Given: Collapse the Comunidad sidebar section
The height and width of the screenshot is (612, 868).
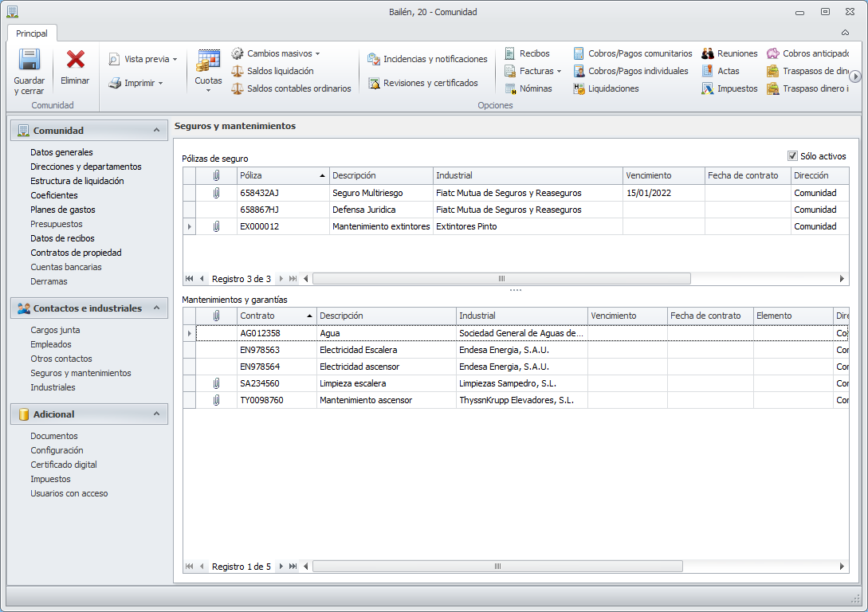Looking at the screenshot, I should [156, 130].
